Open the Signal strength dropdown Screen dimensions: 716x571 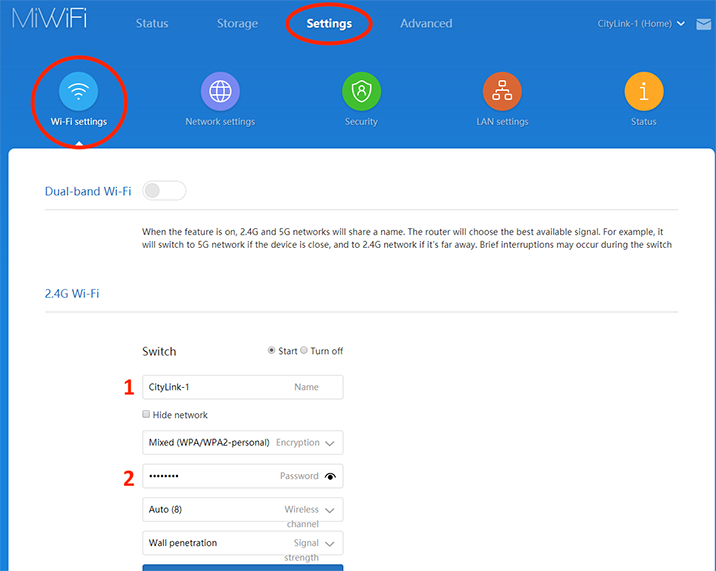point(242,543)
